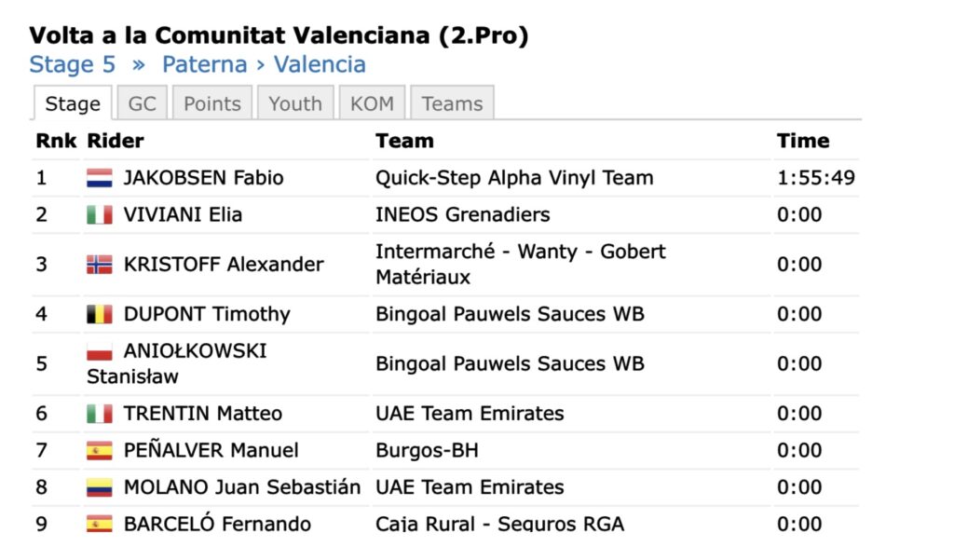Click the Polish flag beside Aniołkowski
Viewport: 954px width, 560px height.
[x=100, y=351]
